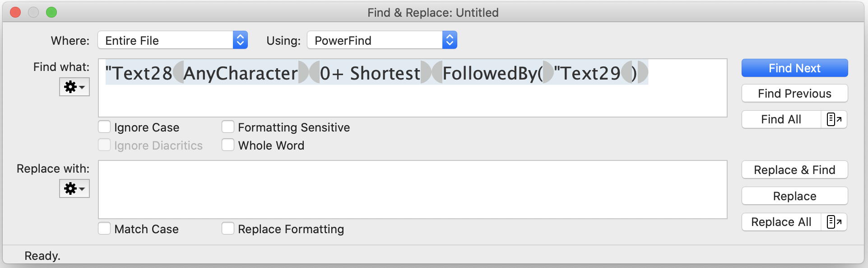Viewport: 868px width, 268px height.
Task: Toggle the Formatting Sensitive checkbox
Action: [x=228, y=127]
